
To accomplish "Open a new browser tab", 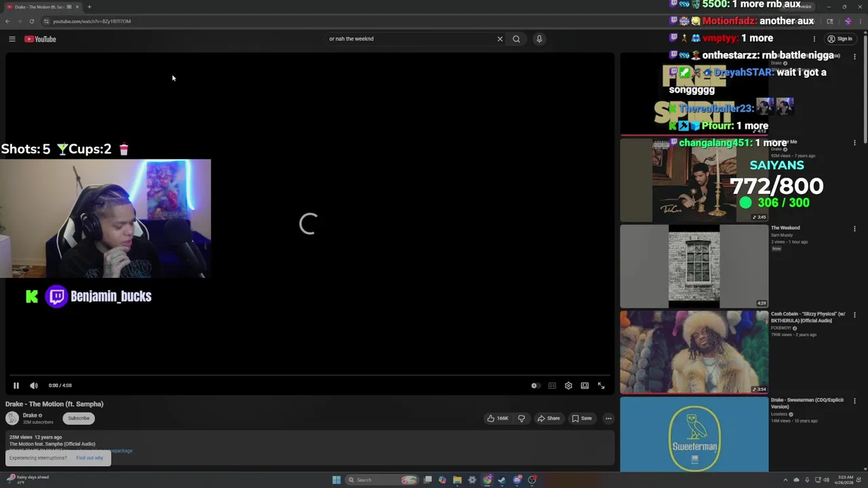I will [x=89, y=7].
